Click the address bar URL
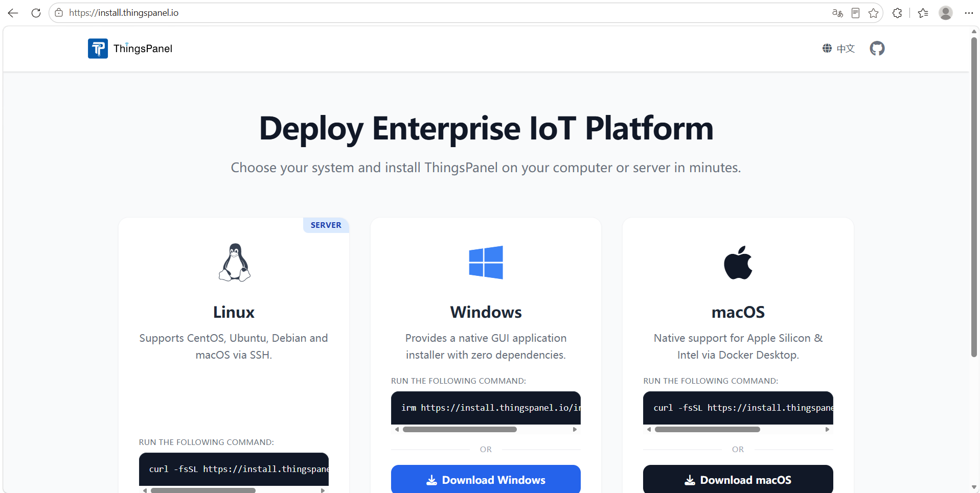980x493 pixels. point(124,13)
